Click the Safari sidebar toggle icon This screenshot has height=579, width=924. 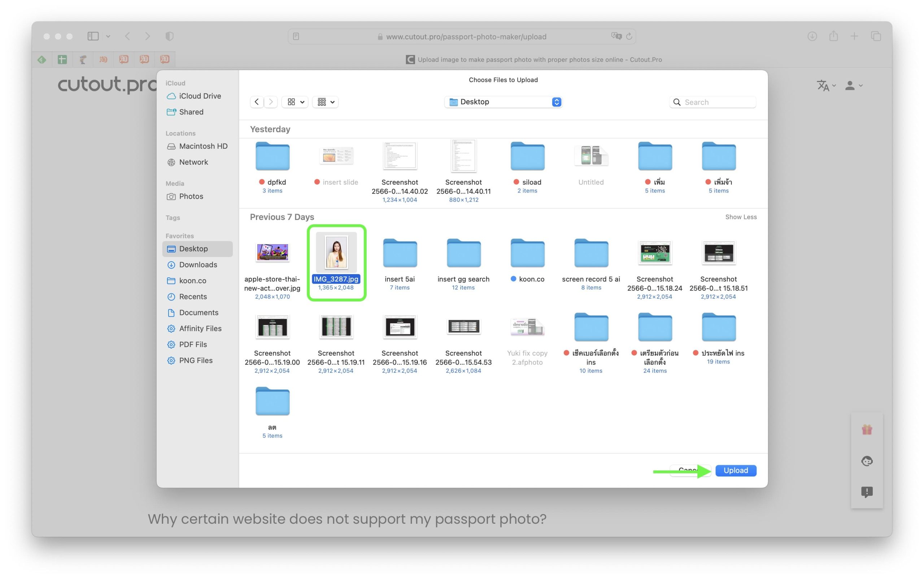tap(93, 36)
